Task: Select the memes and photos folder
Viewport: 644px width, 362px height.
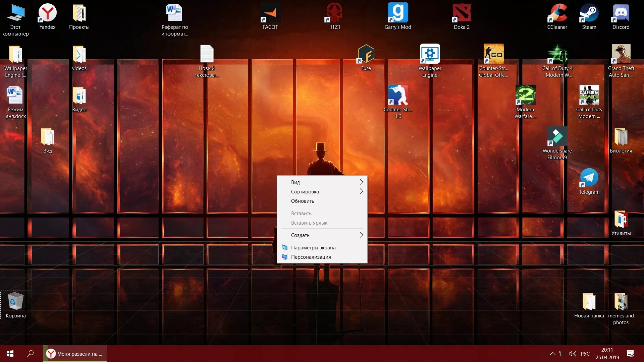Action: coord(621,308)
